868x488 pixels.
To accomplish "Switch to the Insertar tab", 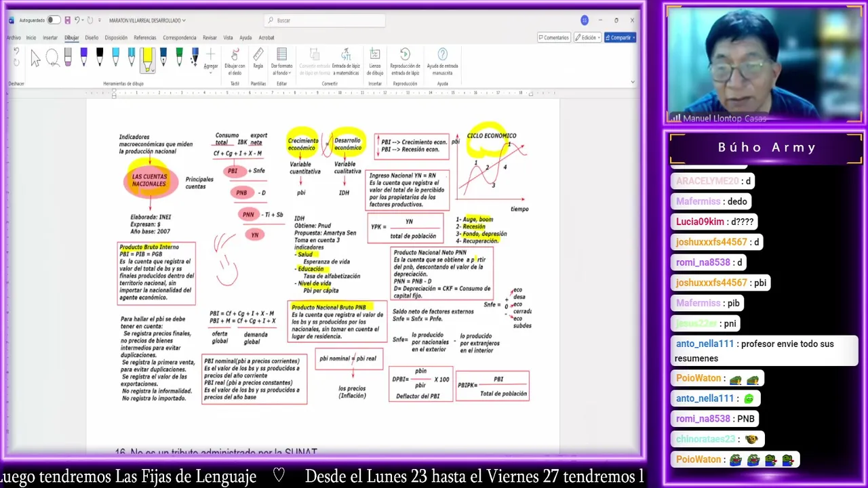I will tap(50, 38).
